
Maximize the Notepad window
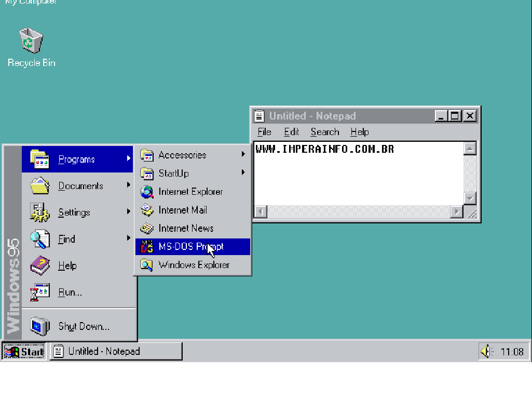coord(454,116)
